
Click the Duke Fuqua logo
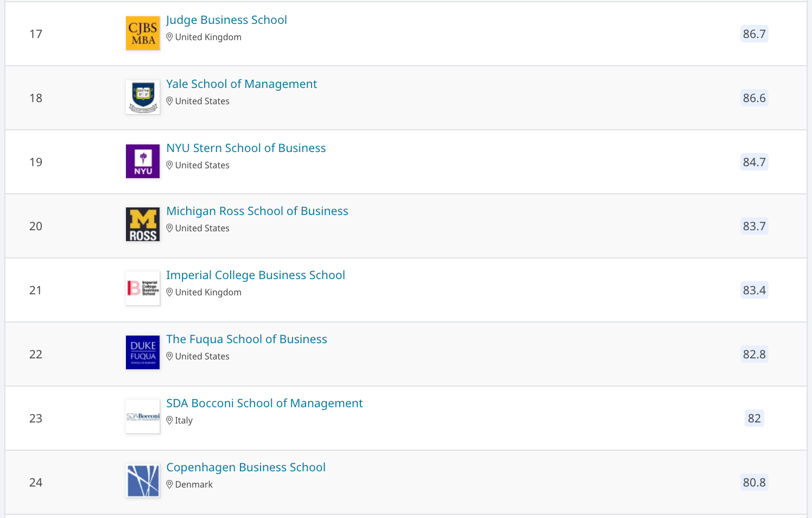tap(143, 352)
